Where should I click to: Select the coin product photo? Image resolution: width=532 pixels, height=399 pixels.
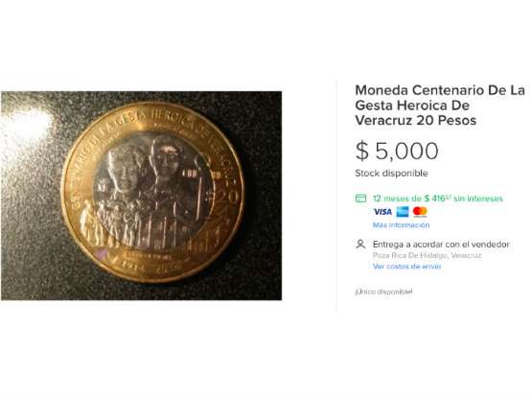(141, 196)
